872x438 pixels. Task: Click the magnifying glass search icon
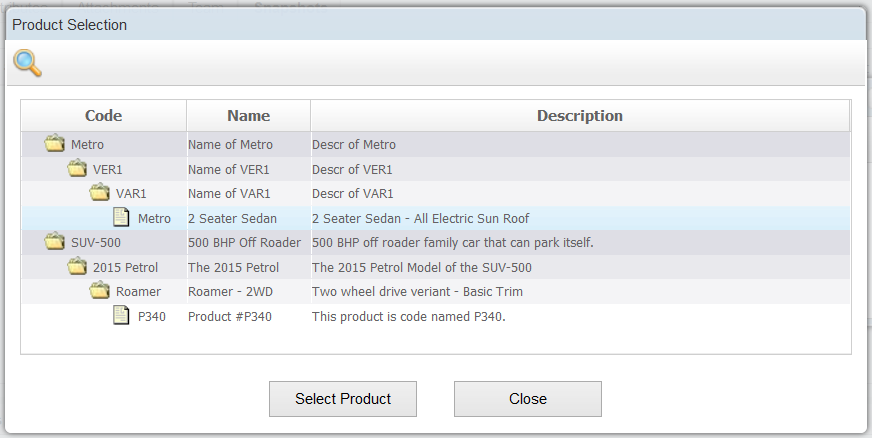[27, 64]
